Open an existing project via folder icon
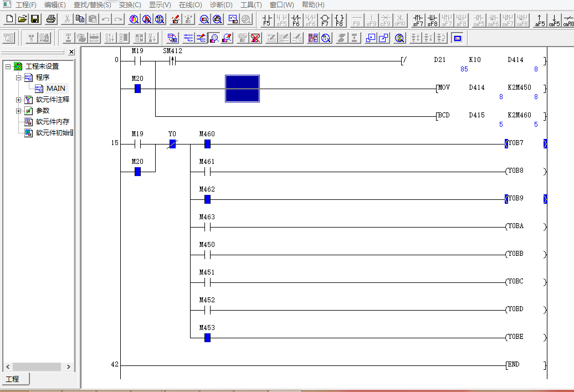The width and height of the screenshot is (574, 392). pyautogui.click(x=22, y=19)
